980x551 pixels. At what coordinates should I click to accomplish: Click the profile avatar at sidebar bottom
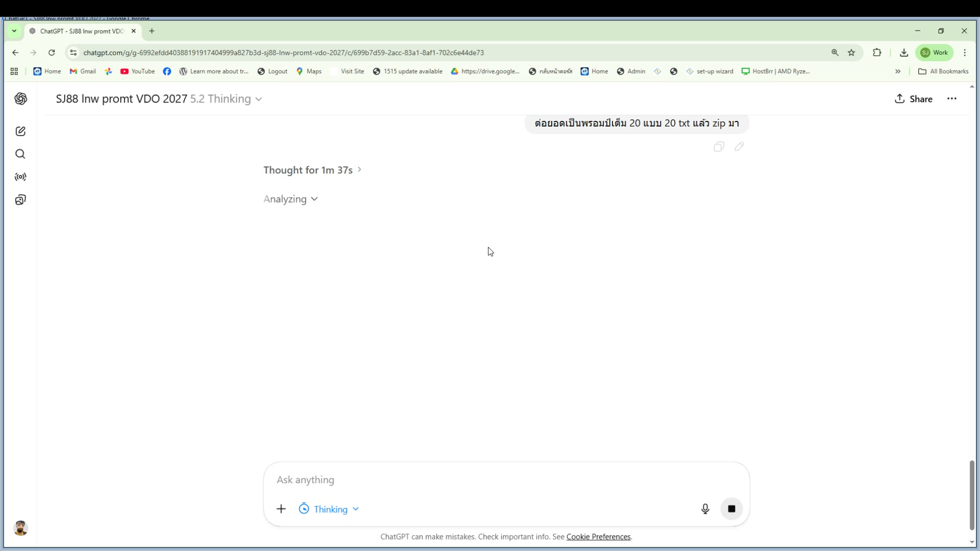click(20, 528)
